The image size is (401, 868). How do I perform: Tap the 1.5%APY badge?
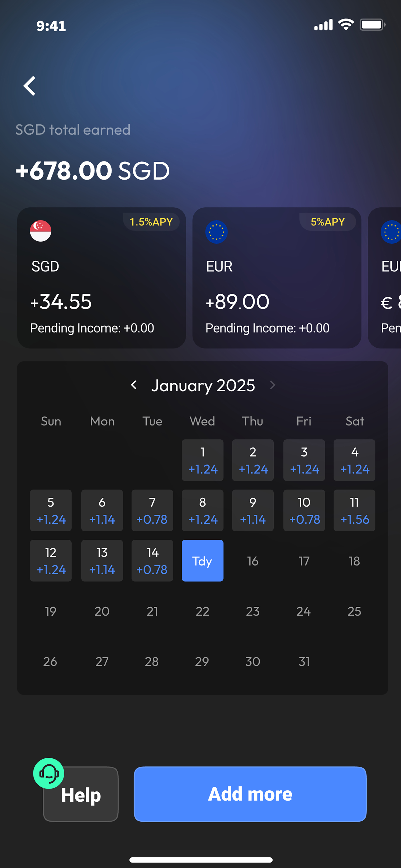pyautogui.click(x=151, y=222)
